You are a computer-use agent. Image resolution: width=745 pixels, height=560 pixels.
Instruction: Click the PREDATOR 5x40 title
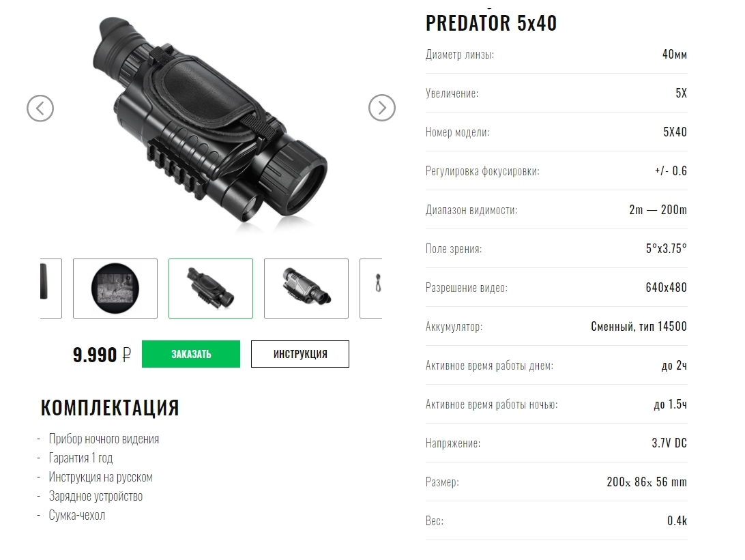491,23
